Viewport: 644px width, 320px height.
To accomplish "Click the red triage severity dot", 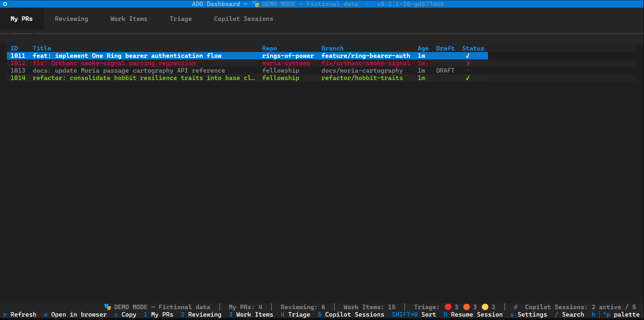I will tap(448, 307).
